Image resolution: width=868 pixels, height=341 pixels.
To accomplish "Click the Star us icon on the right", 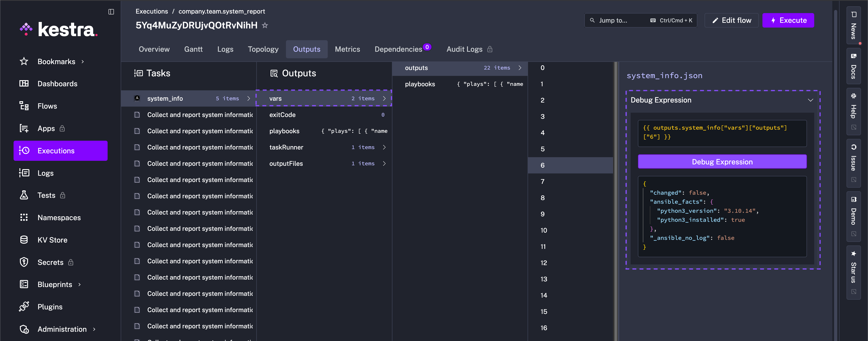I will point(854,266).
